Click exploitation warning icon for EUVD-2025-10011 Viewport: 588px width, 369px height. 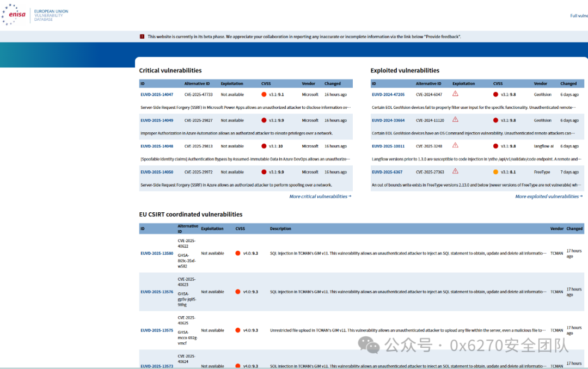pos(455,145)
